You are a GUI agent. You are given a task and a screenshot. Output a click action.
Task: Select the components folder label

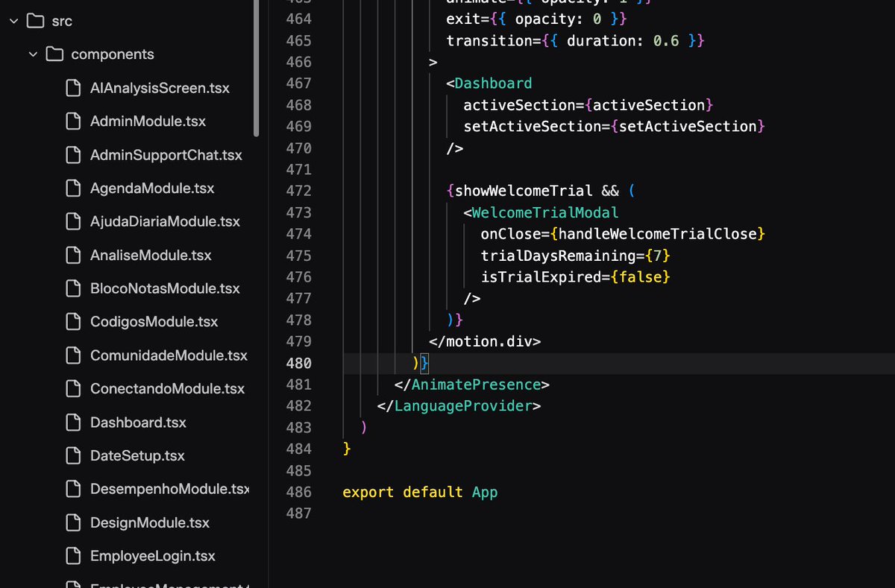pos(113,54)
